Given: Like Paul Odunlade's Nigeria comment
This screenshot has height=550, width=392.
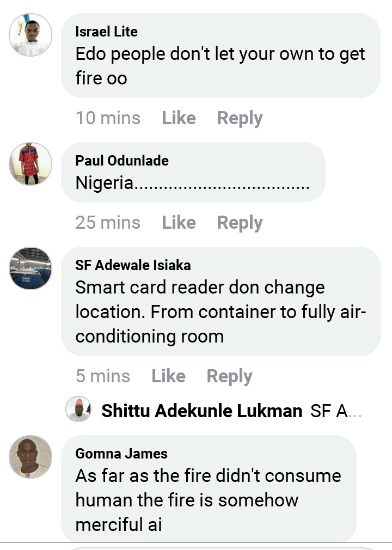Looking at the screenshot, I should [x=179, y=222].
